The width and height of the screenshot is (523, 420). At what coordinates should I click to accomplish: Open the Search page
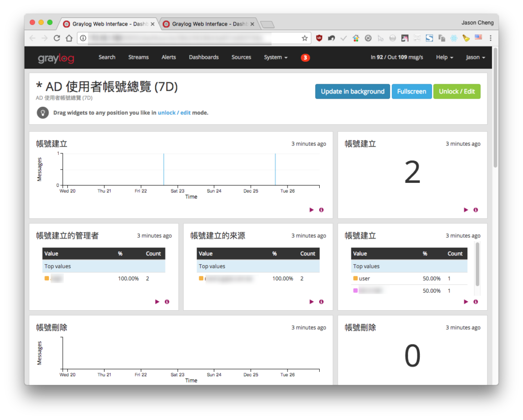coord(107,57)
